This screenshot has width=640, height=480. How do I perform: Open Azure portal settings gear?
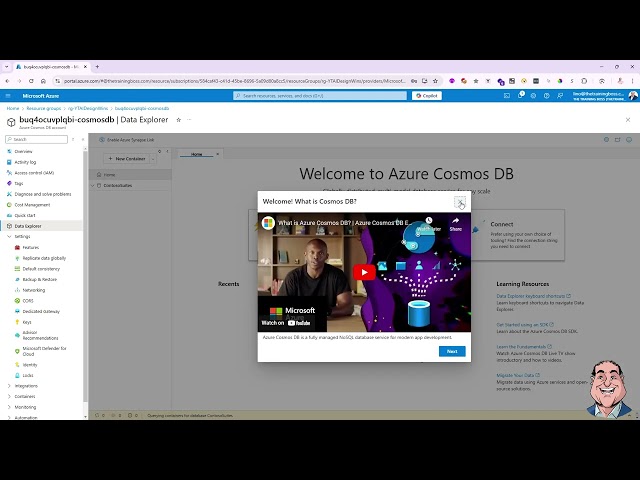[533, 96]
